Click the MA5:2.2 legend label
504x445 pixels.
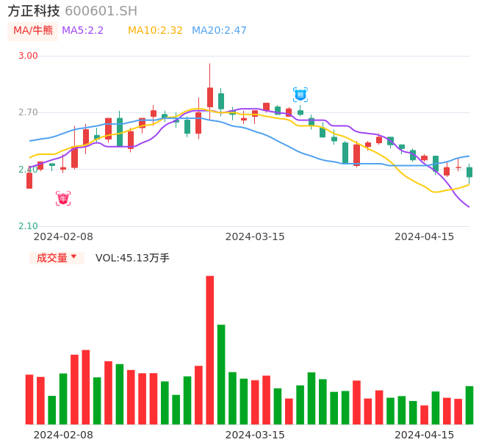coord(82,31)
